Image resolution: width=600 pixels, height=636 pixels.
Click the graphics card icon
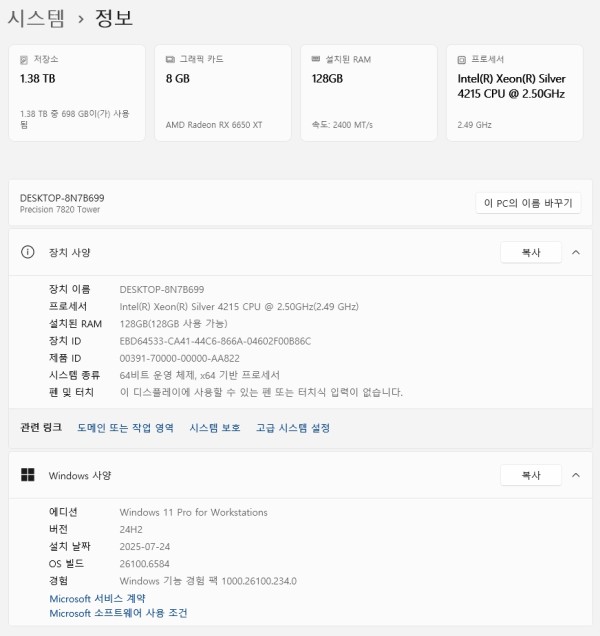171,59
